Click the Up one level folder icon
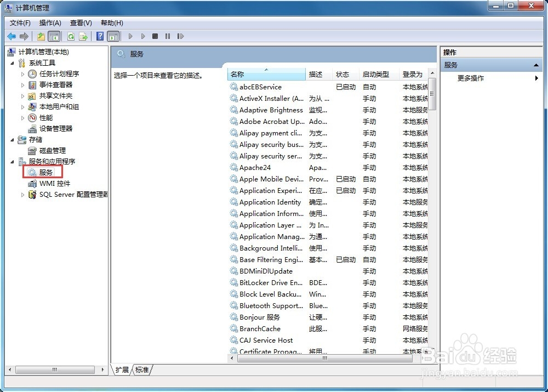The height and width of the screenshot is (392, 548). click(x=41, y=36)
